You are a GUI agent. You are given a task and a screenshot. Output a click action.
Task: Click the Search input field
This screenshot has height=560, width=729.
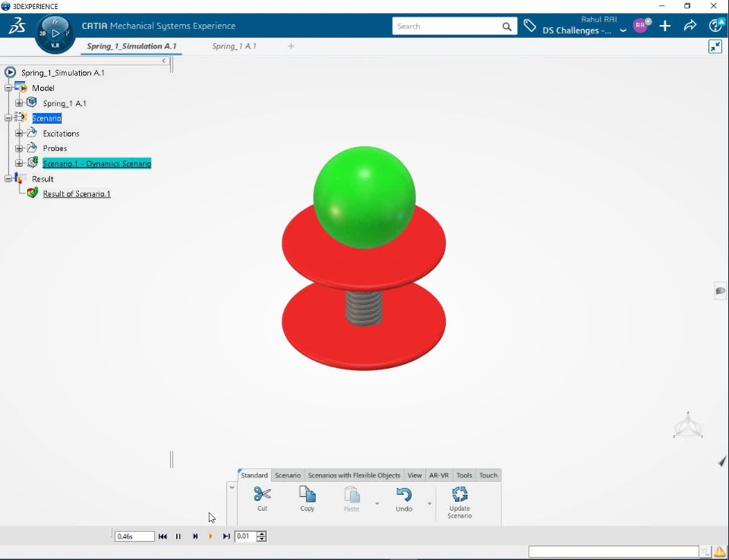pos(447,27)
